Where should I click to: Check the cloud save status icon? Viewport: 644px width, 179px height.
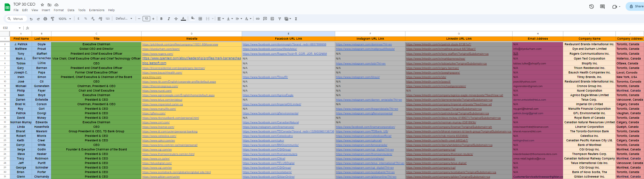tap(57, 5)
